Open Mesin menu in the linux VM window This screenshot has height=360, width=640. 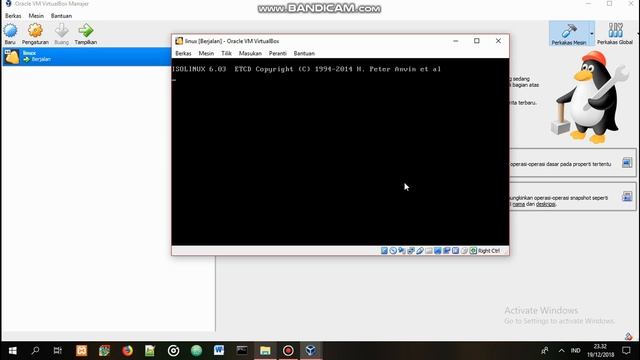(206, 53)
